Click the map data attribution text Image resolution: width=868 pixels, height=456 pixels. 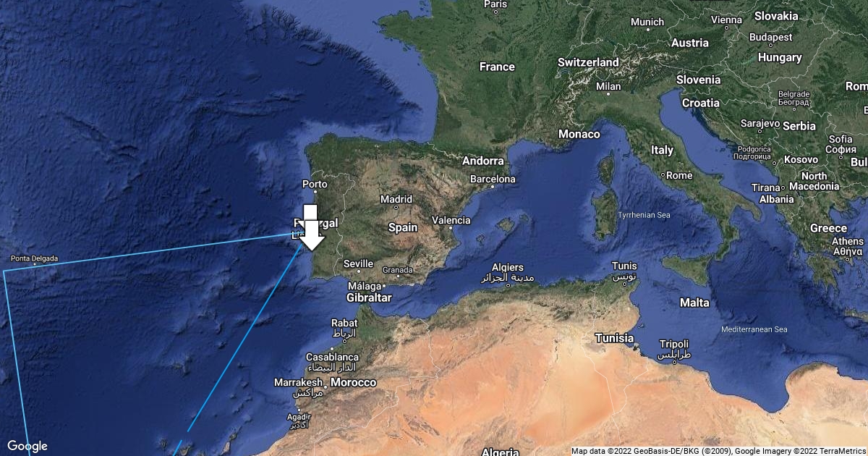pyautogui.click(x=718, y=451)
